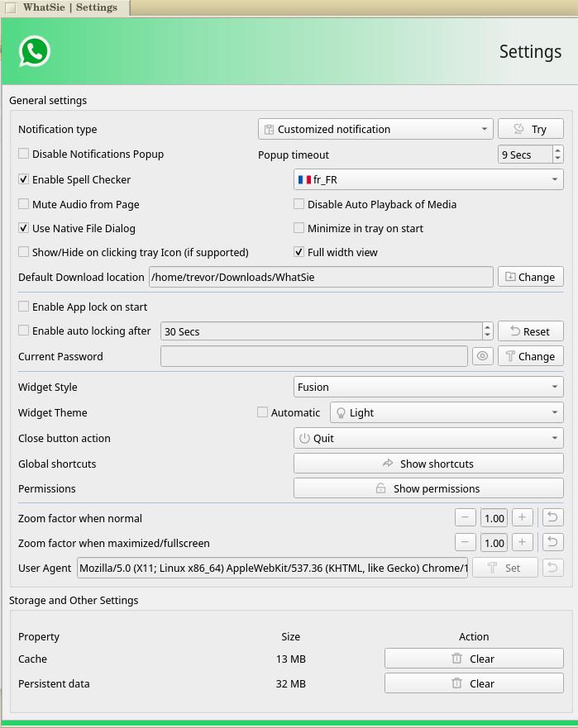Click the Set user agent button
This screenshot has height=728, width=578.
(x=505, y=568)
